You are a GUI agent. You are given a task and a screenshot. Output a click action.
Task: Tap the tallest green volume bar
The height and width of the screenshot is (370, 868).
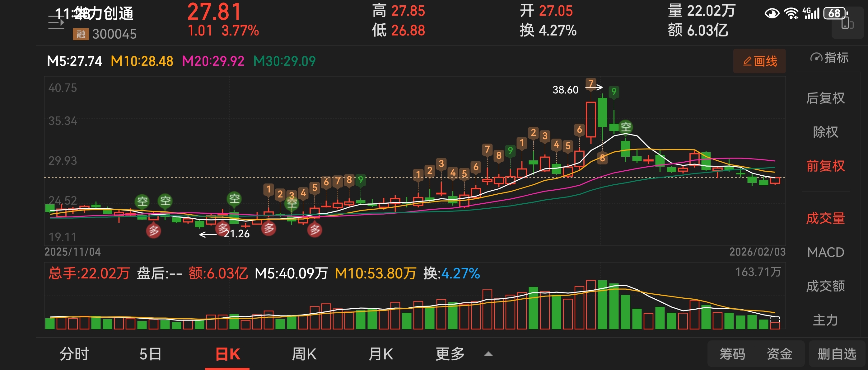(x=602, y=305)
